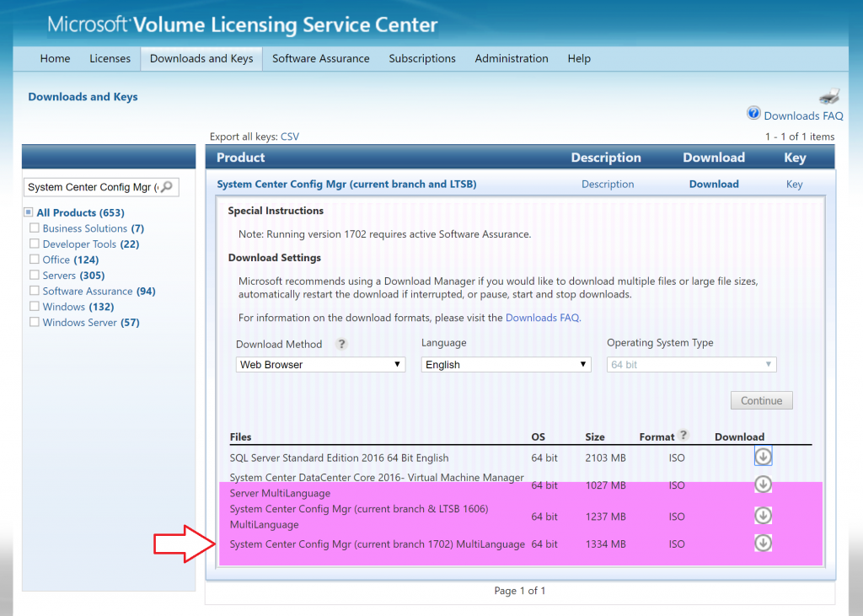Click the 2103 MB size value

(x=605, y=458)
